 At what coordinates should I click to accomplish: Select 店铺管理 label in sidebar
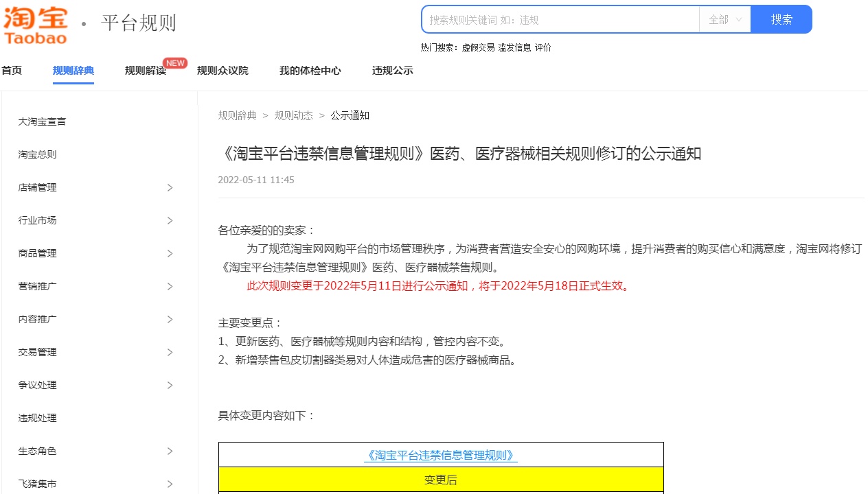pyautogui.click(x=38, y=187)
